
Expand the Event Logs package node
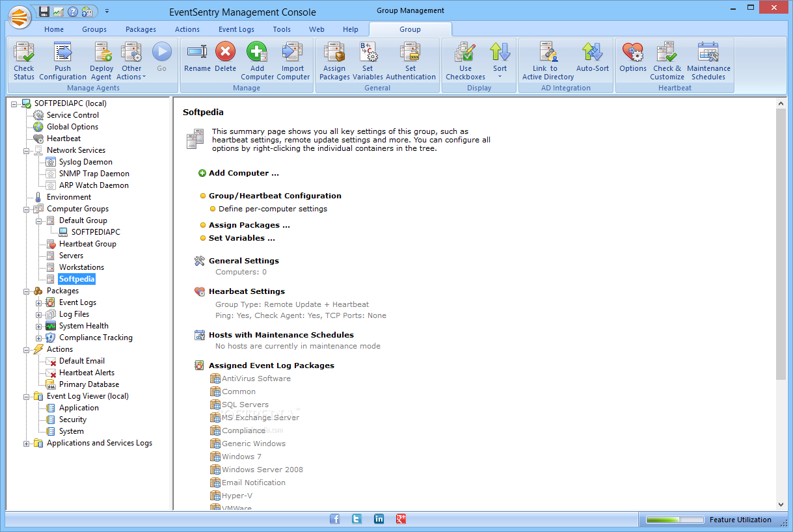(39, 302)
